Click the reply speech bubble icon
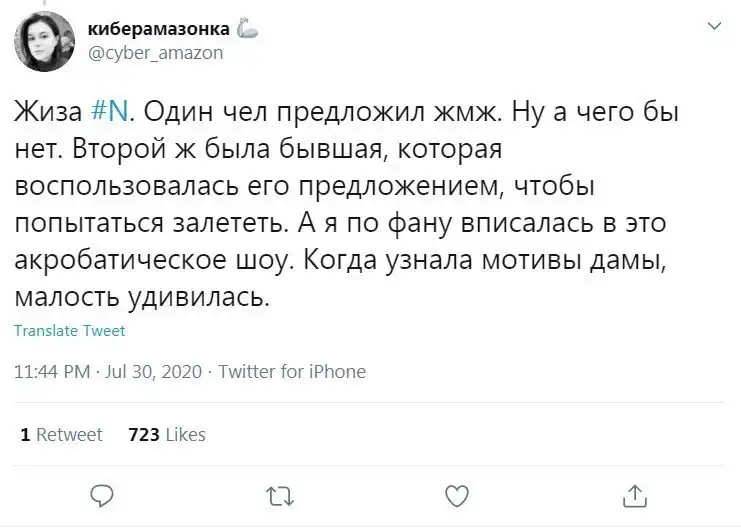The image size is (741, 528). click(x=102, y=494)
